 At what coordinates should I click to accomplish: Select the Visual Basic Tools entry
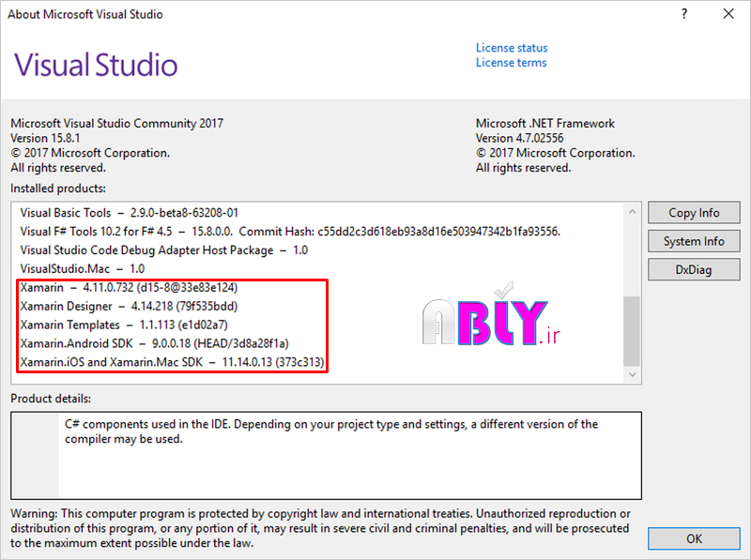click(130, 213)
